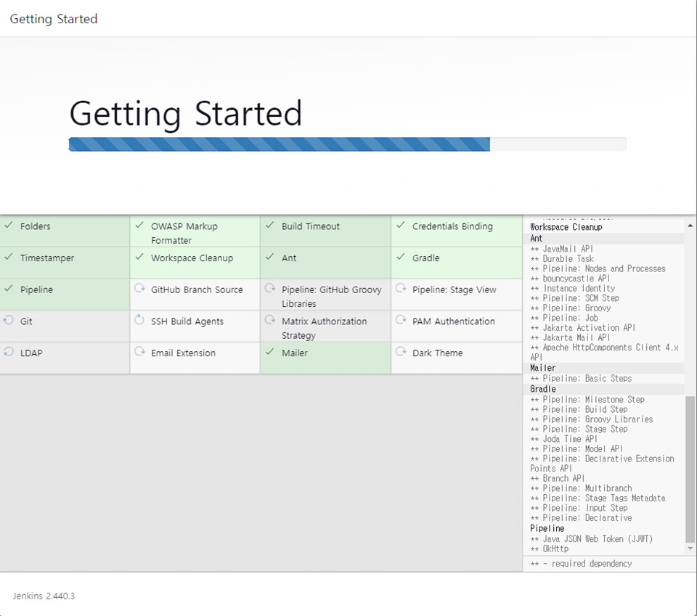Click the spinner icon beside PAM Authentication
697x616 pixels.
[401, 320]
